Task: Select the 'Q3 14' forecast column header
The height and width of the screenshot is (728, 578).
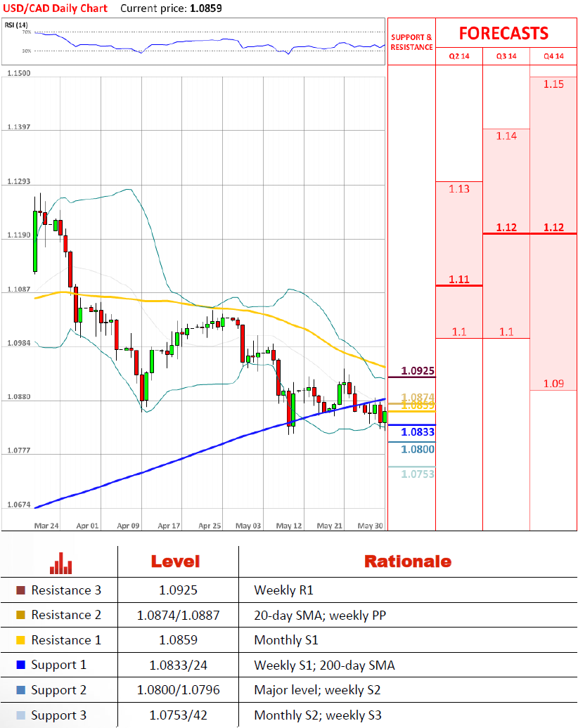Action: pyautogui.click(x=506, y=56)
